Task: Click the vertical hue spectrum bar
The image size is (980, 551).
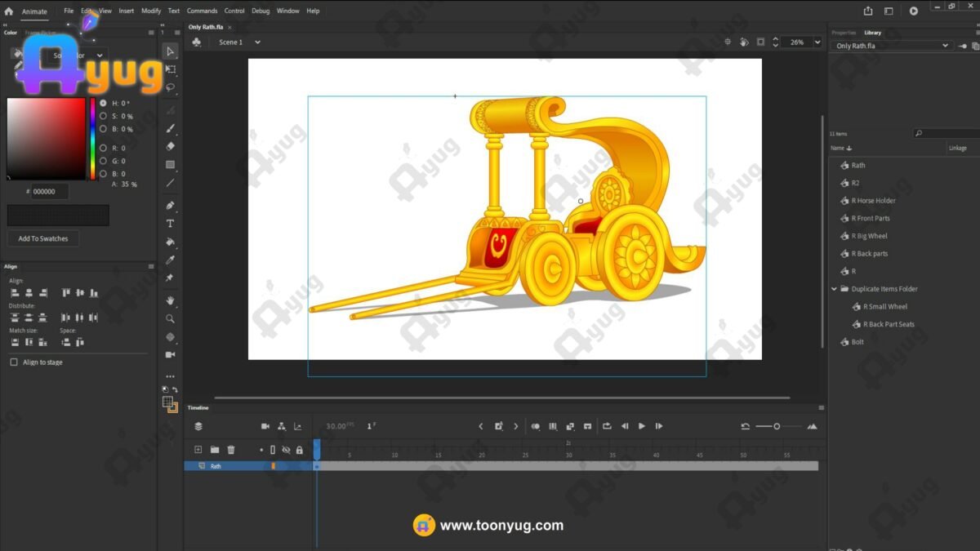Action: click(93, 139)
